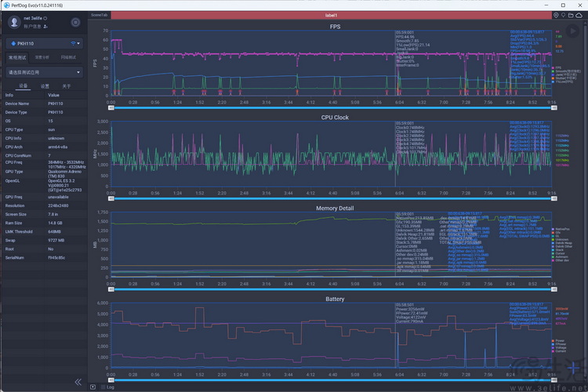Select the SerialNum row
588x392 pixels.
pos(44,258)
